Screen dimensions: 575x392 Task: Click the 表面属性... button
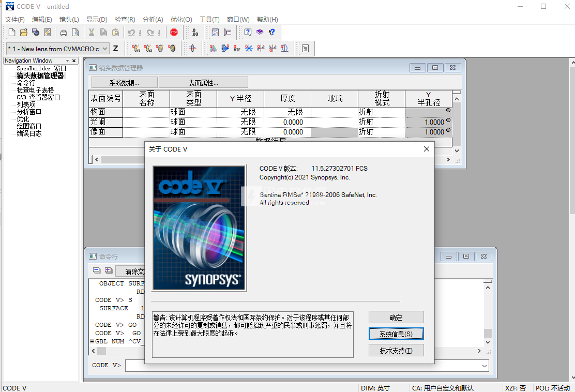[203, 83]
